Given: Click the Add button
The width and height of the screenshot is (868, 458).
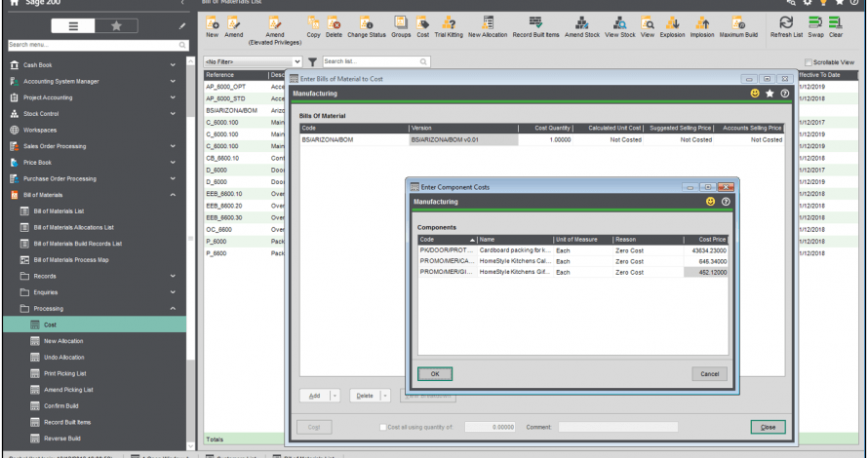Looking at the screenshot, I should (x=314, y=396).
